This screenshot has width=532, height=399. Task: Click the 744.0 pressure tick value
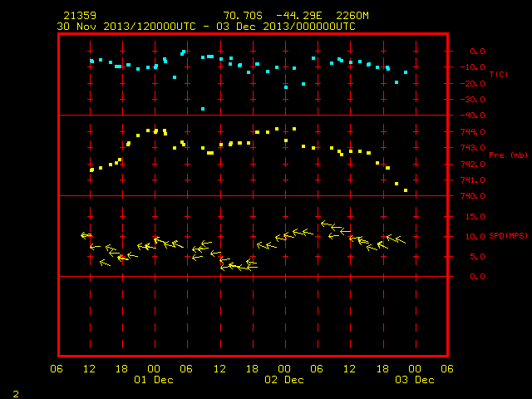[473, 131]
